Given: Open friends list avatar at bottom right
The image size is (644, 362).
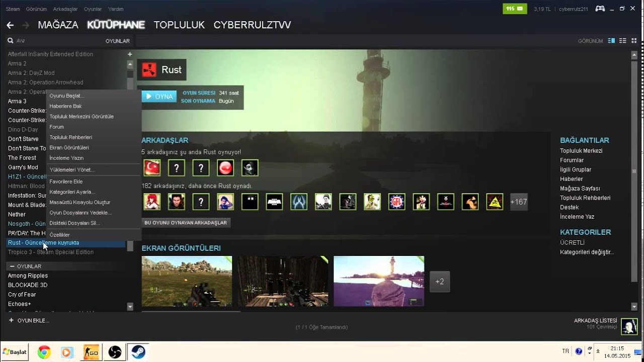Looking at the screenshot, I should click(629, 327).
